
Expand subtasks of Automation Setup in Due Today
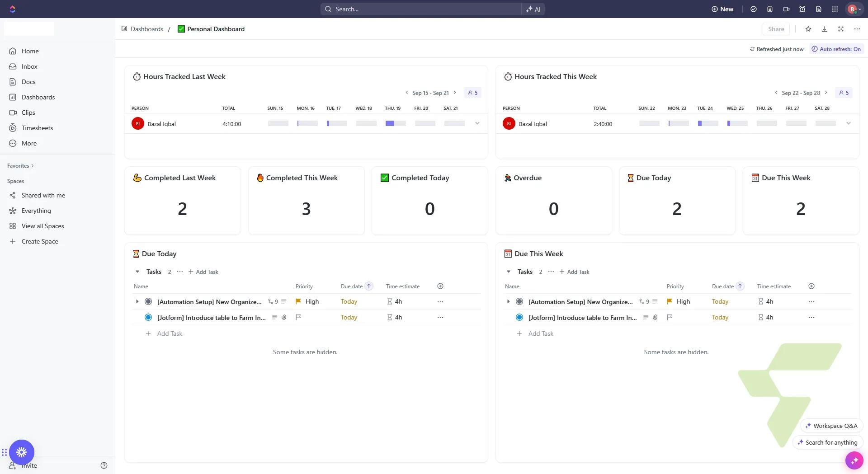(x=137, y=301)
